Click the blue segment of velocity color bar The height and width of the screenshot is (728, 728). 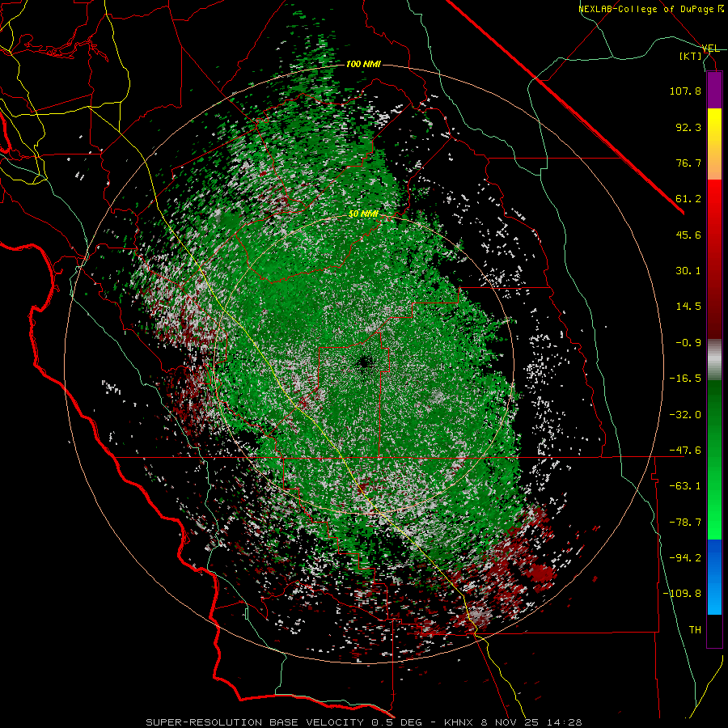[x=714, y=577]
